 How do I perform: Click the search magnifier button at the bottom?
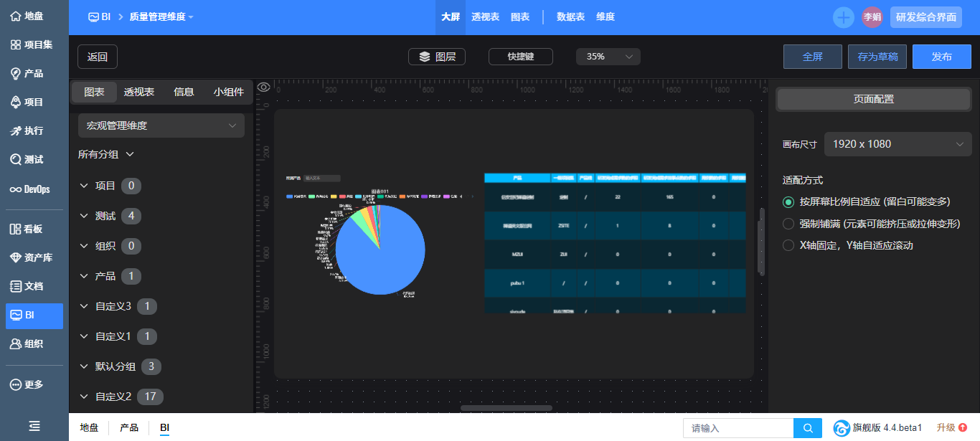808,428
